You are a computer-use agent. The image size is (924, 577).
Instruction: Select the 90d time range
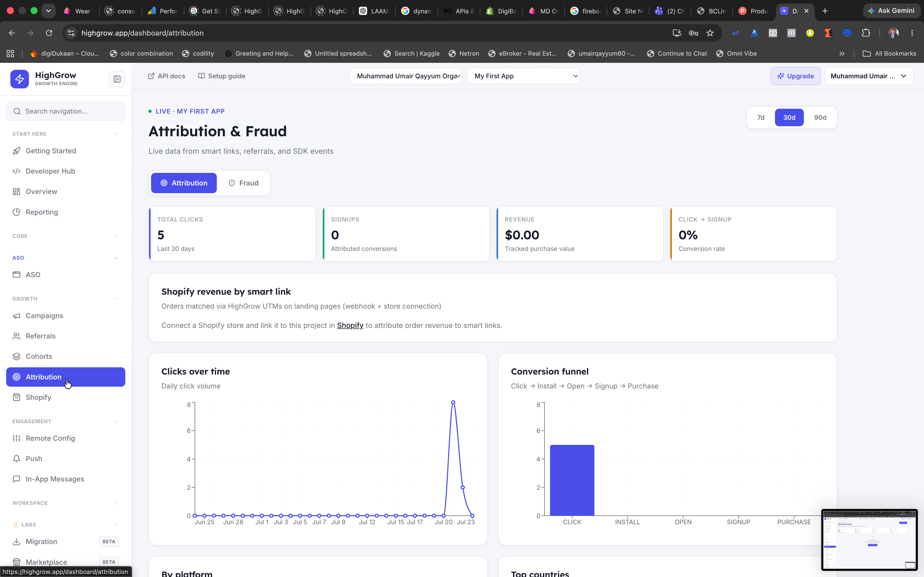point(820,117)
